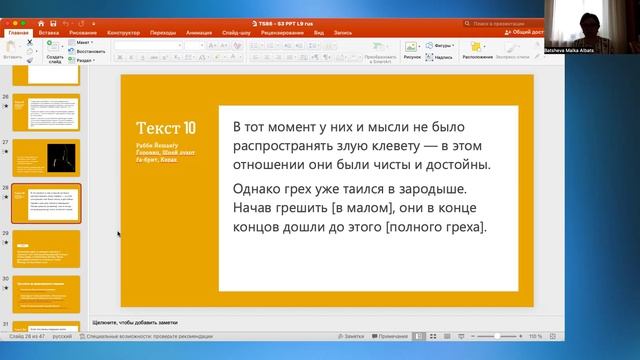Click the zoom percentage value

click(x=536, y=336)
